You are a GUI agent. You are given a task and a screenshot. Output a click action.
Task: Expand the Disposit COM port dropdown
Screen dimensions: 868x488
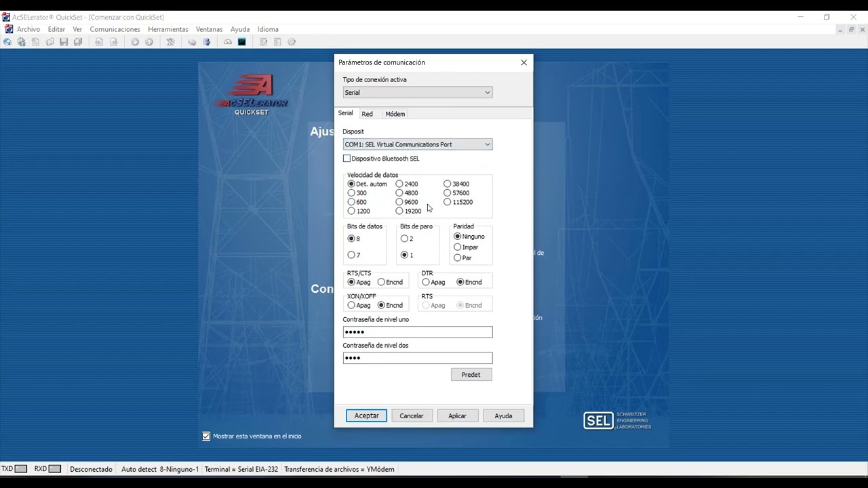pyautogui.click(x=418, y=144)
